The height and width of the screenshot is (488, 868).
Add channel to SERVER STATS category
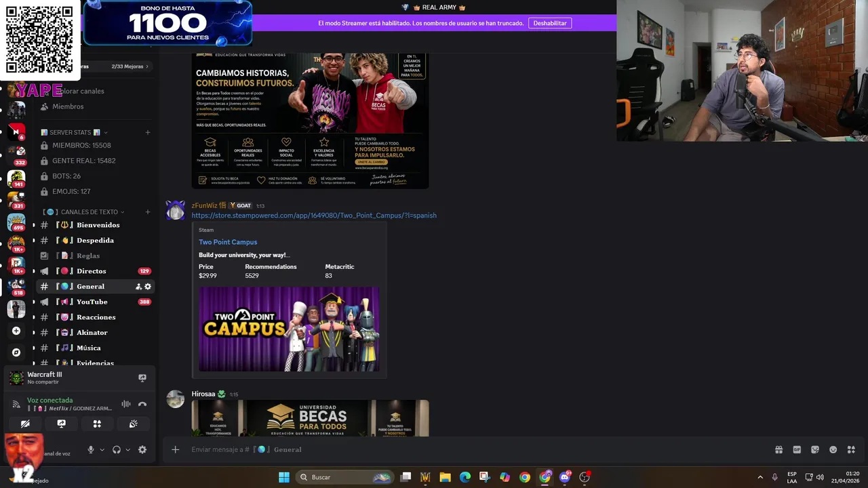pos(148,132)
